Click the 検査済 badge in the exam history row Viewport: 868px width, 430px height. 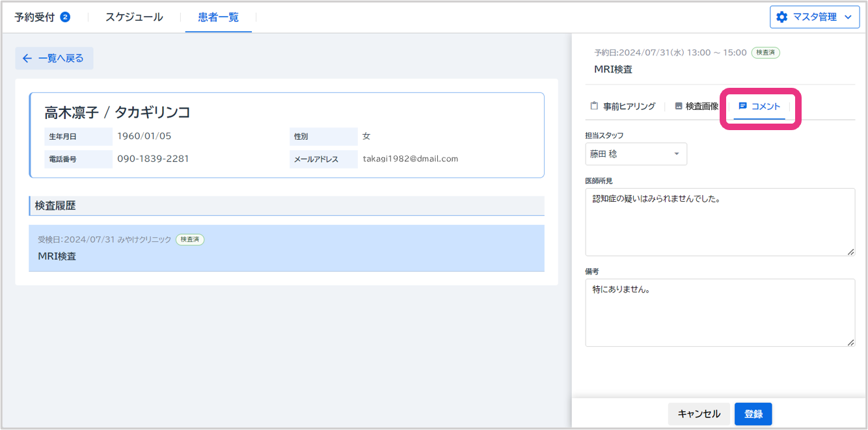tap(190, 239)
